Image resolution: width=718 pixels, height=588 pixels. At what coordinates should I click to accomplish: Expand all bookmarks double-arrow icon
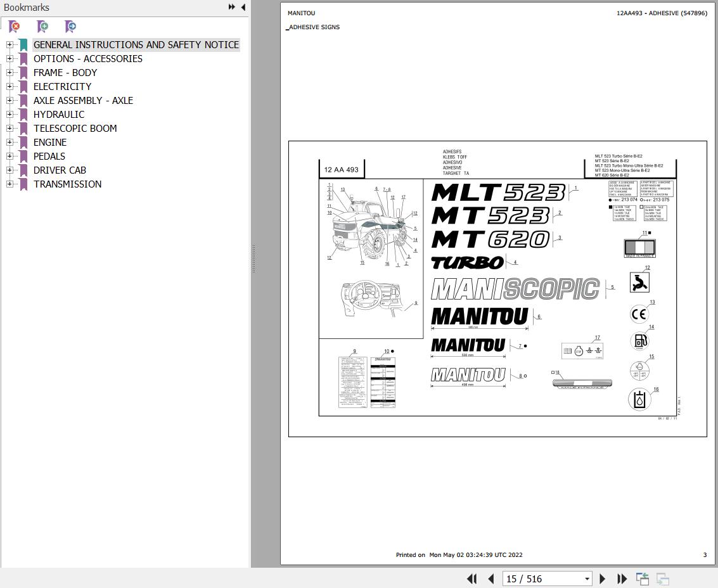[232, 7]
